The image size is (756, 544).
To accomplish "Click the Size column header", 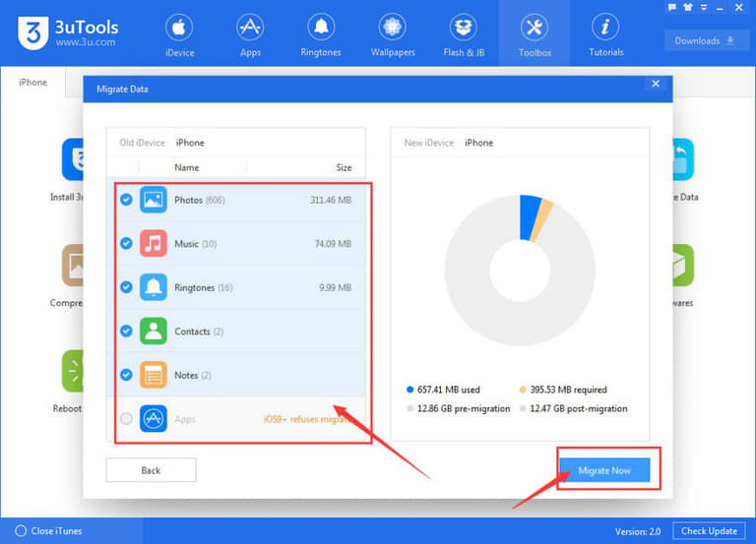I will coord(344,167).
